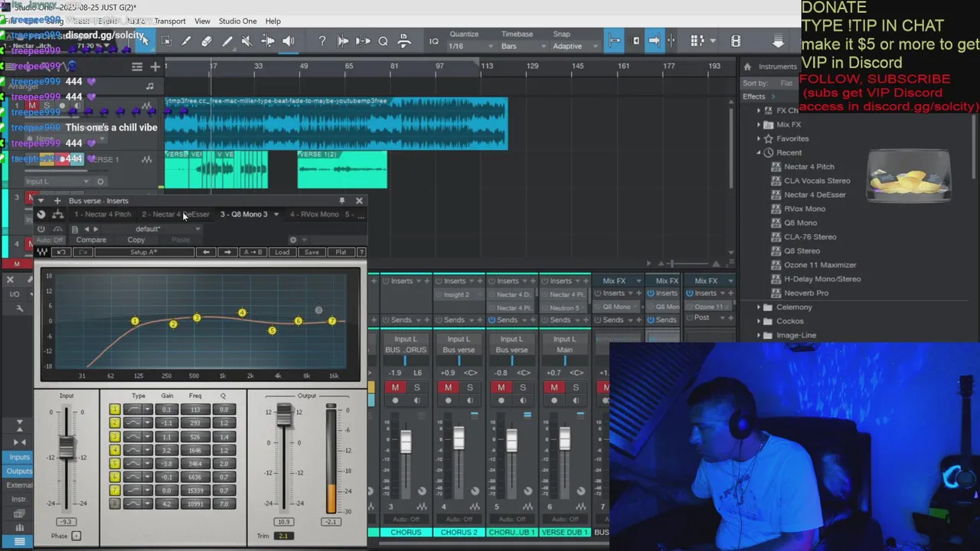Select the Listen speaker tool
Viewport: 980px width, 551px height.
click(x=288, y=41)
